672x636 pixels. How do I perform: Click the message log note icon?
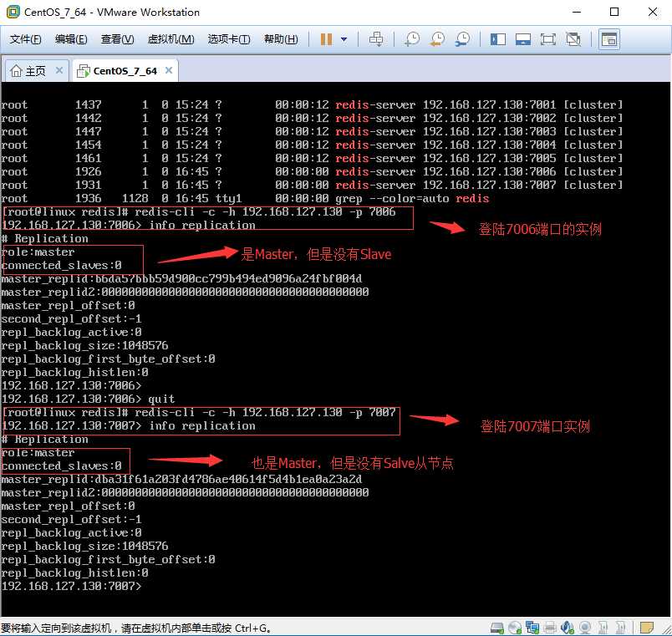click(x=647, y=628)
